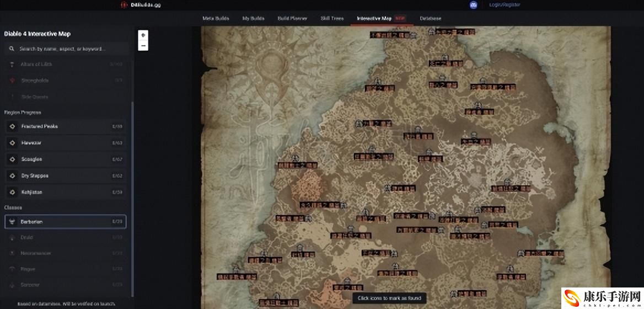Switch to the Meta Builds tab
The image size is (644, 309).
pyautogui.click(x=216, y=19)
